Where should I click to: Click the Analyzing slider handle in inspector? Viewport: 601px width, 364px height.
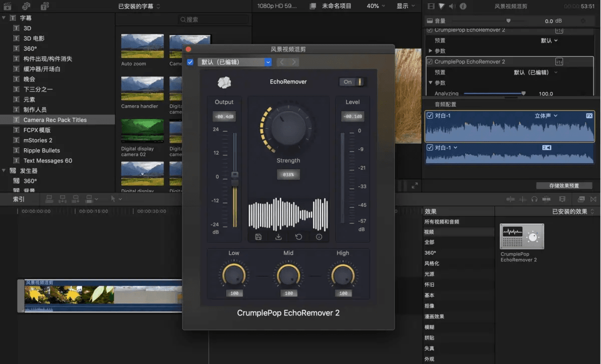pos(524,93)
